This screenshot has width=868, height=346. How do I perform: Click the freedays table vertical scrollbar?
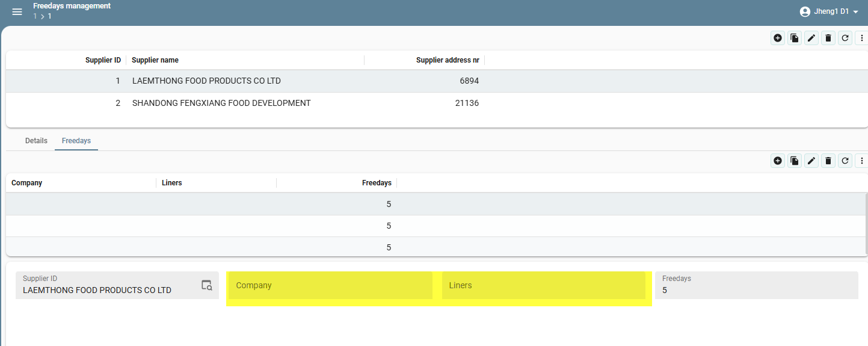[x=866, y=224]
